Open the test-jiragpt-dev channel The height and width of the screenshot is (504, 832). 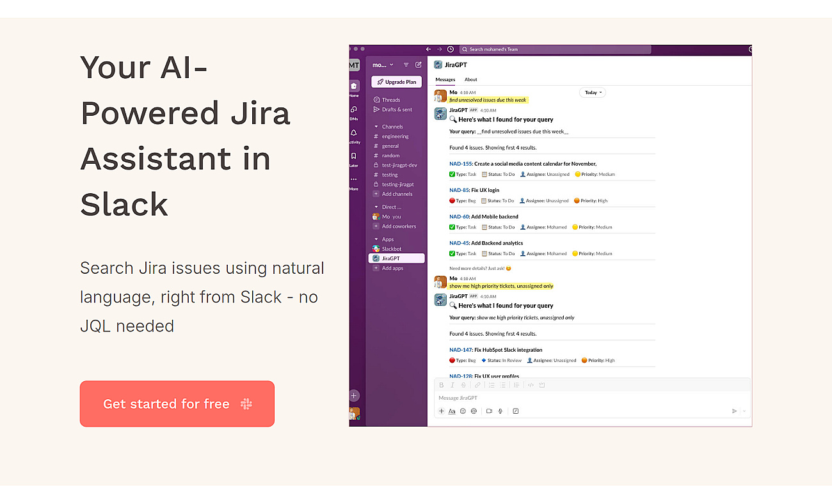pos(399,165)
